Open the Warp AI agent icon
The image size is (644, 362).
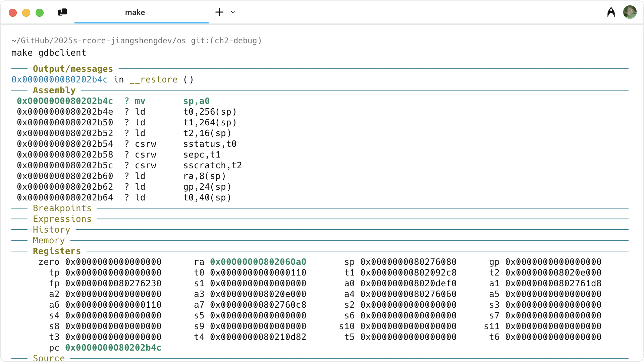click(x=611, y=12)
